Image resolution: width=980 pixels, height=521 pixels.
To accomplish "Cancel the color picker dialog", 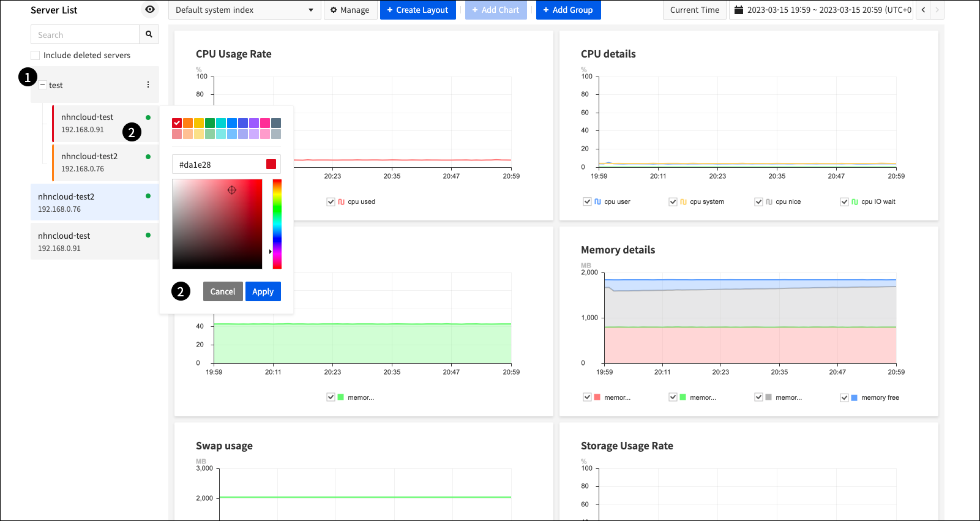I will (x=223, y=291).
